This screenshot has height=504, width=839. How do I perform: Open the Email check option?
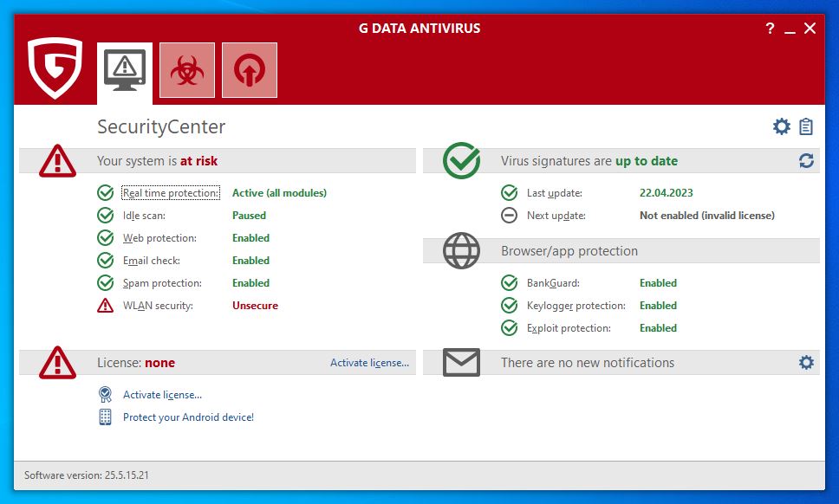152,261
